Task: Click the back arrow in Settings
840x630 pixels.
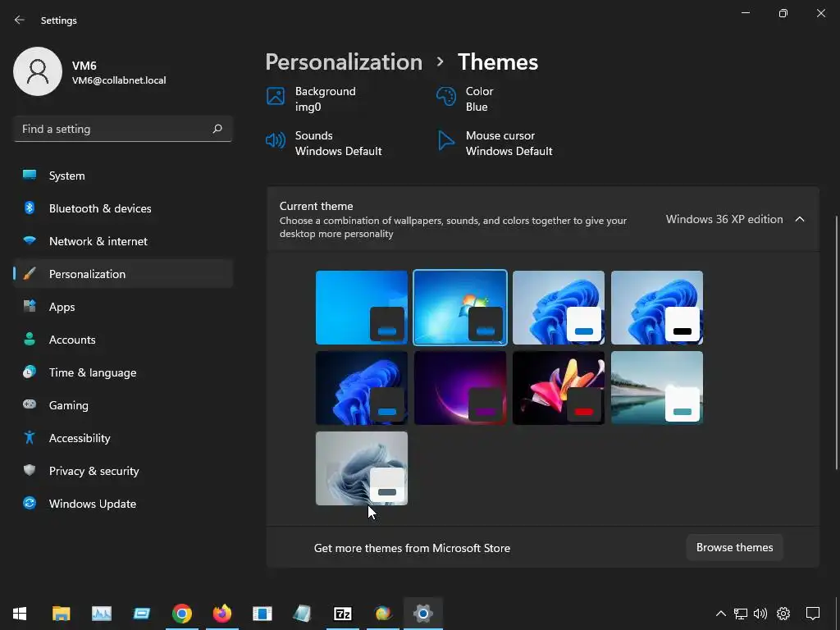Action: (x=20, y=20)
